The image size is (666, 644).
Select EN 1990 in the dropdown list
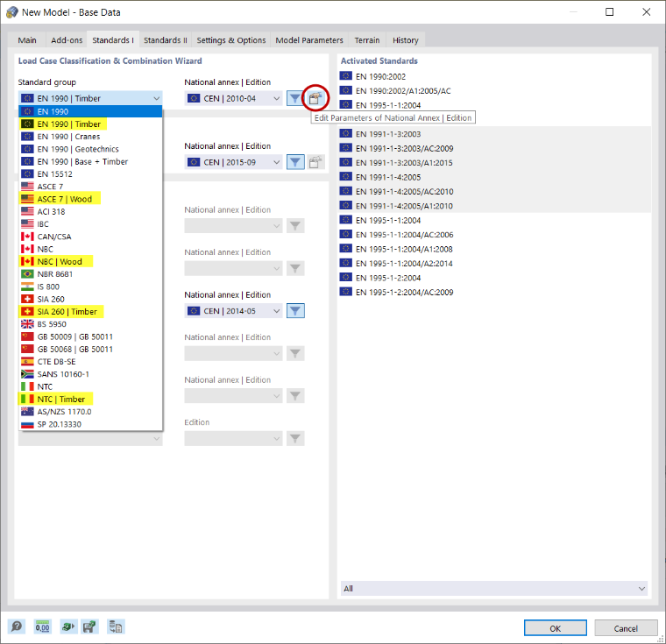90,112
